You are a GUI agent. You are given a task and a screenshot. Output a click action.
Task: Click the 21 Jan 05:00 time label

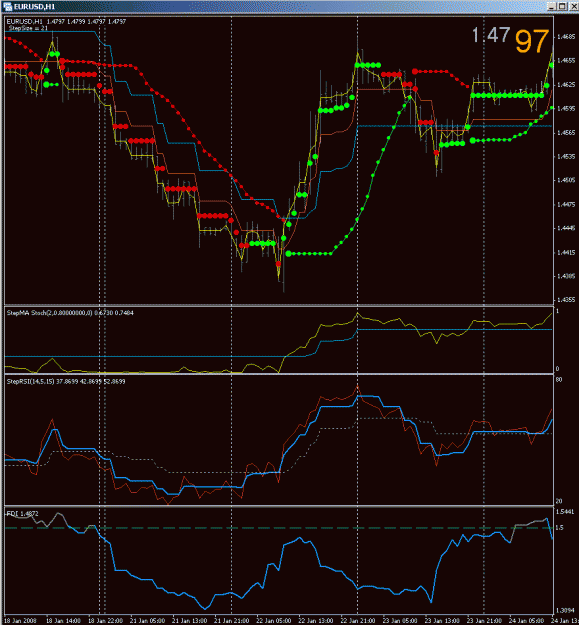tap(147, 621)
